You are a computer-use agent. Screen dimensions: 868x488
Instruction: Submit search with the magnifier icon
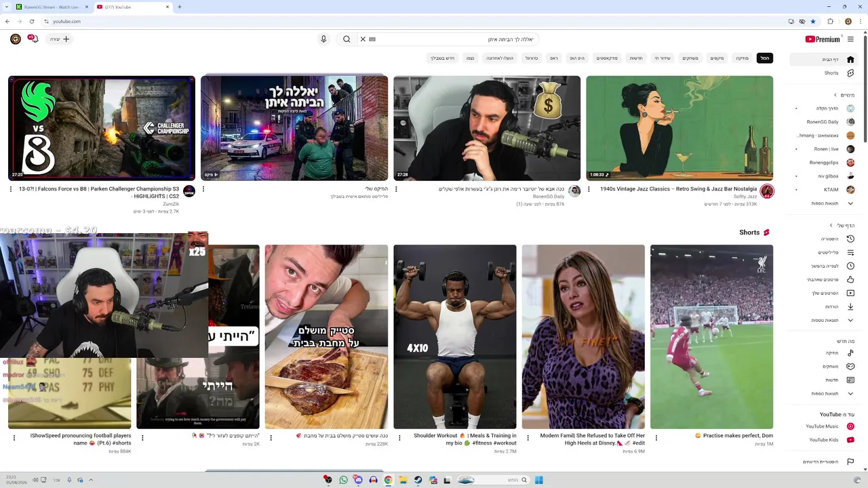pyautogui.click(x=347, y=39)
